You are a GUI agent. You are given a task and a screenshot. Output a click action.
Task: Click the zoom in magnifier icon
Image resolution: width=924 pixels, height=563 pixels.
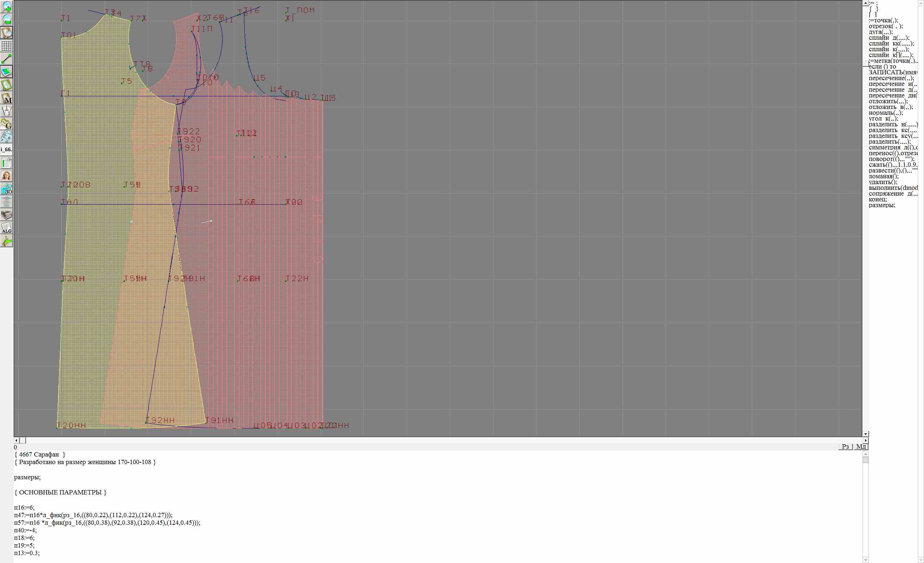point(6,6)
